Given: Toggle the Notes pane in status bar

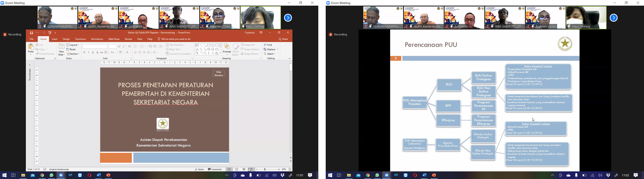Looking at the screenshot, I should [199, 169].
